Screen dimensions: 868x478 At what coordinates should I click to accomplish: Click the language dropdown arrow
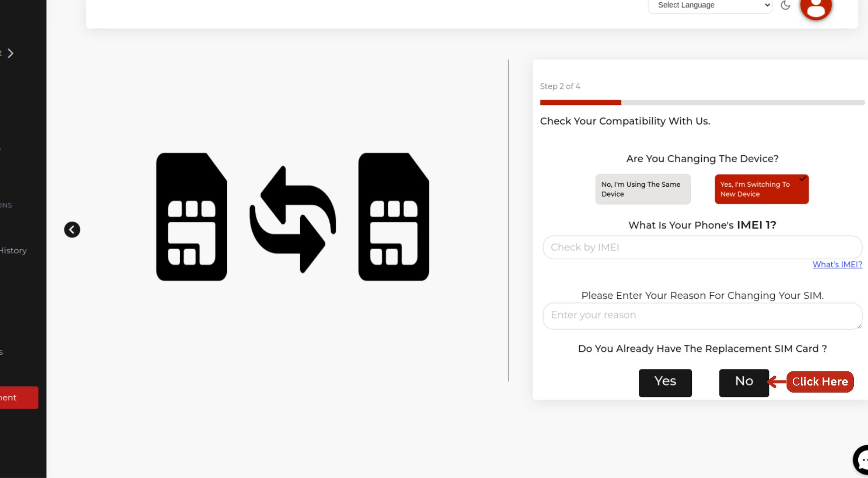click(767, 5)
